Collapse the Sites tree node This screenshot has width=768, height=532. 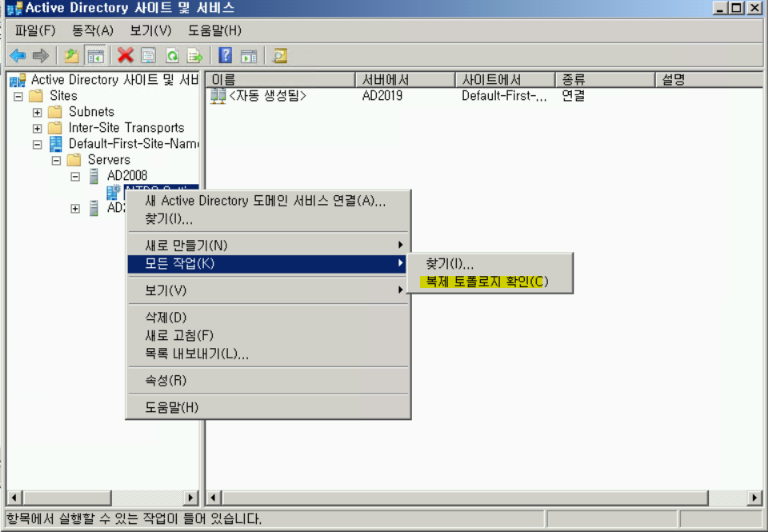(x=18, y=97)
